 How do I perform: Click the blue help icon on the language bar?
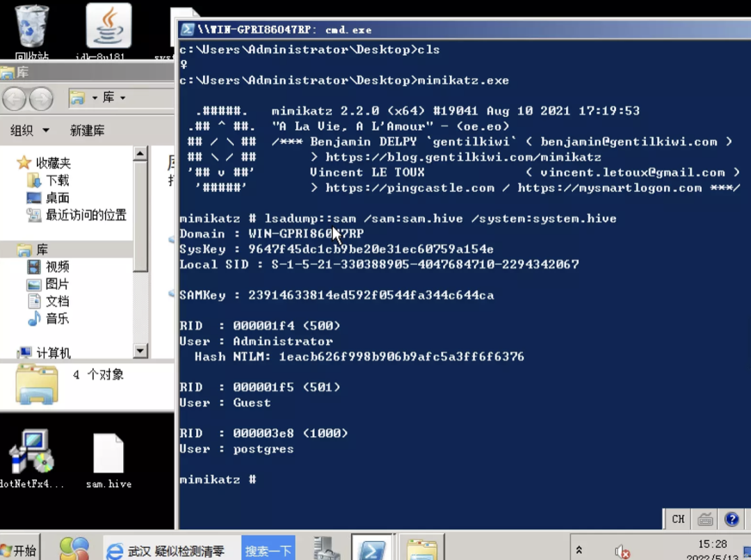[x=732, y=519]
